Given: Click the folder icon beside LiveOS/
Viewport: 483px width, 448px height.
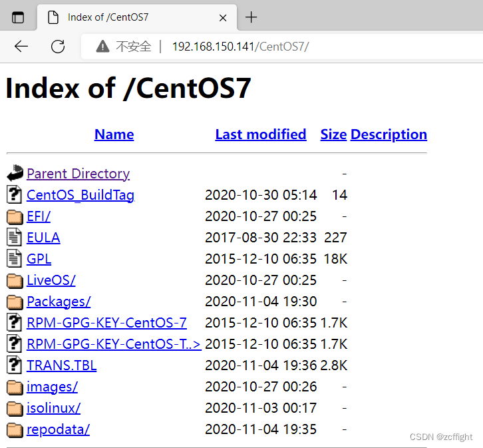Looking at the screenshot, I should [15, 281].
